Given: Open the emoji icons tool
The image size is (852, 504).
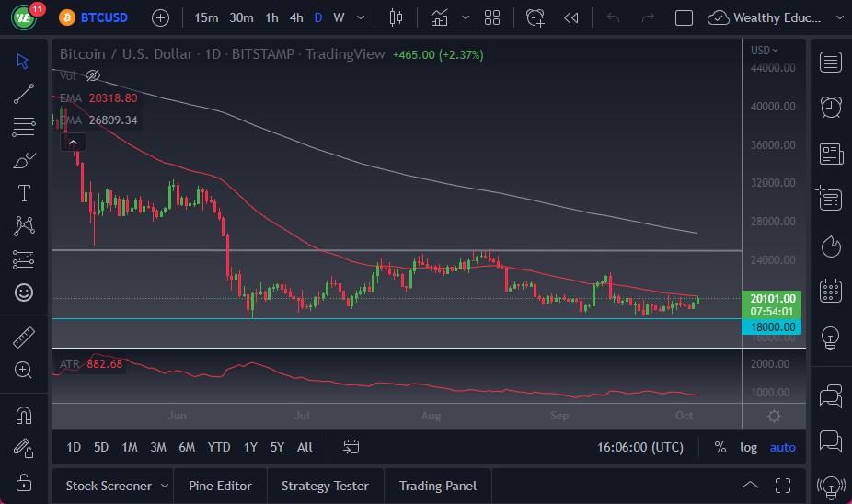Looking at the screenshot, I should 24,292.
